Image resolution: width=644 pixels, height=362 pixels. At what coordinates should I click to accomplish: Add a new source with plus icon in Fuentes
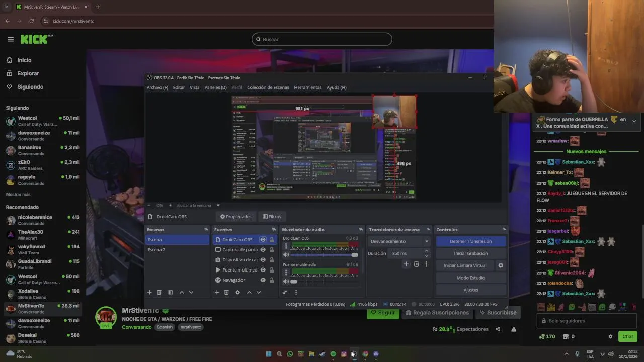[217, 292]
